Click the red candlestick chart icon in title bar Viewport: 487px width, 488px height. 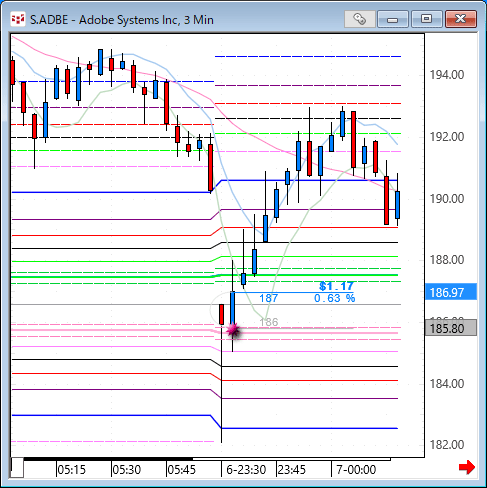(18, 20)
